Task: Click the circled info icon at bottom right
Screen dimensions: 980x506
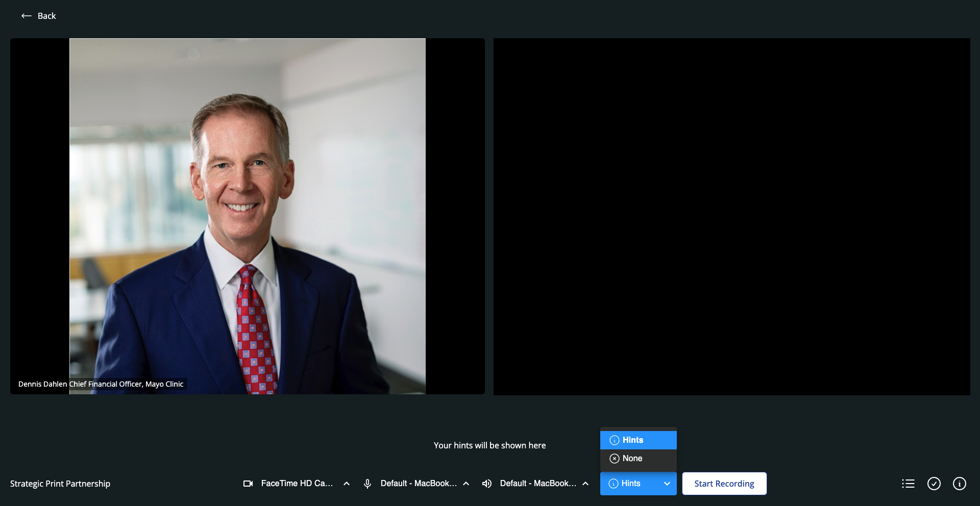Action: (960, 484)
